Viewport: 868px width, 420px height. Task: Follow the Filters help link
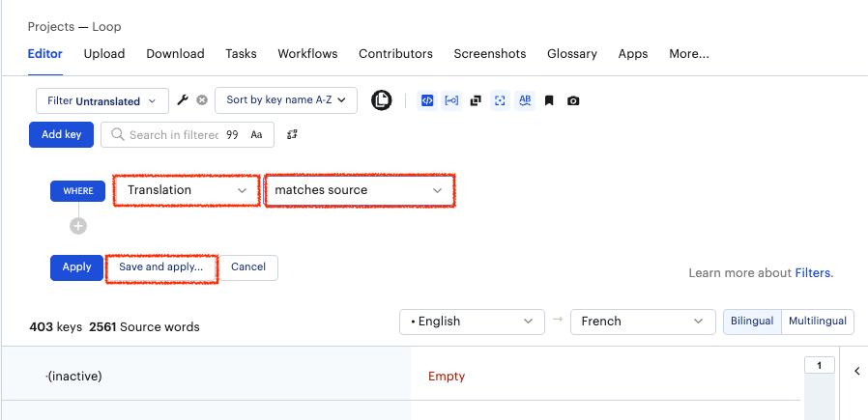coord(813,273)
